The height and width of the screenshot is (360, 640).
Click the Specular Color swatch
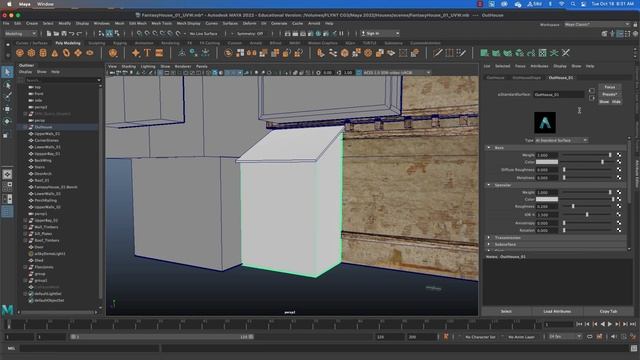pos(547,199)
